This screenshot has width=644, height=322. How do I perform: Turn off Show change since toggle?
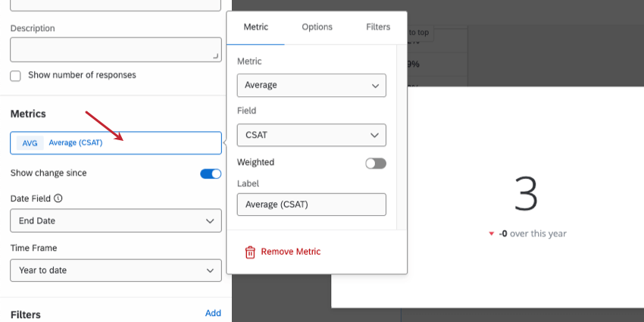click(211, 174)
